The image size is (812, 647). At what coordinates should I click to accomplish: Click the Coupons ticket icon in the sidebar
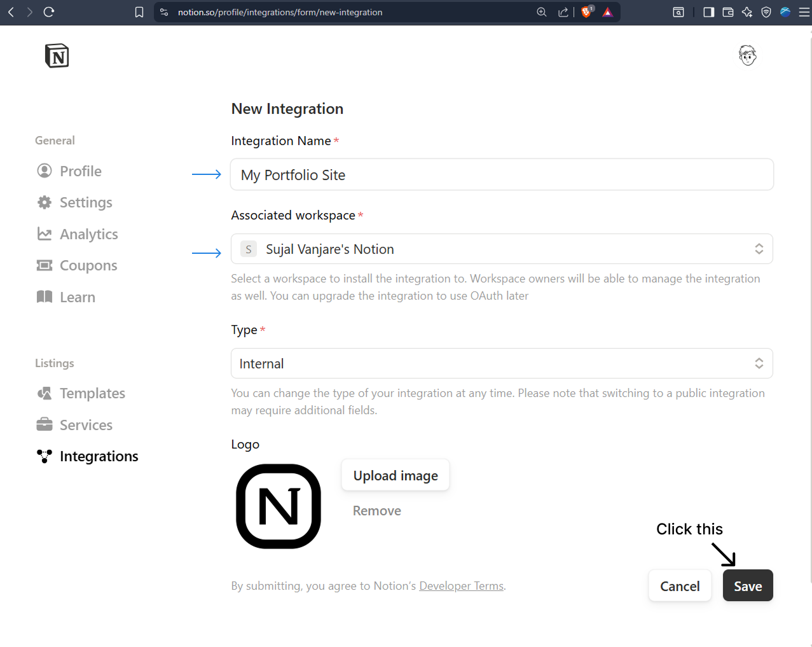(45, 265)
